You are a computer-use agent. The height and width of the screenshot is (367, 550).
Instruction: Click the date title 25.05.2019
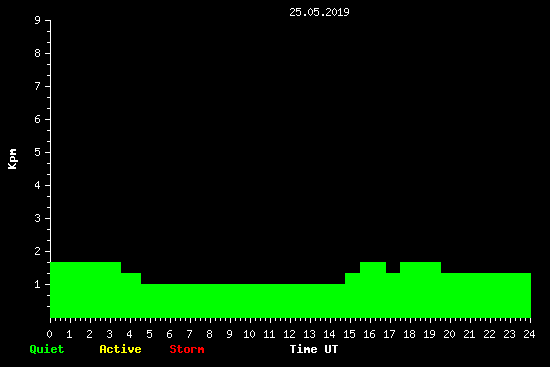319,12
